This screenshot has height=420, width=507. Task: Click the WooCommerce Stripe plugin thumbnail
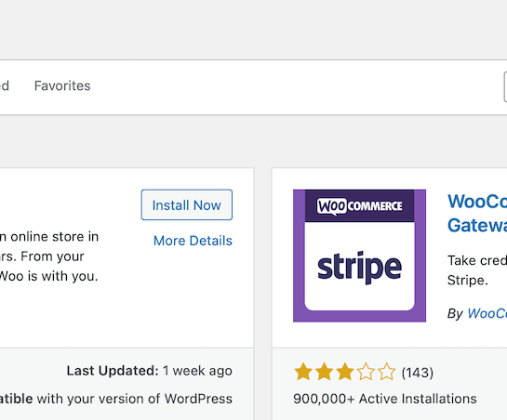pyautogui.click(x=360, y=256)
